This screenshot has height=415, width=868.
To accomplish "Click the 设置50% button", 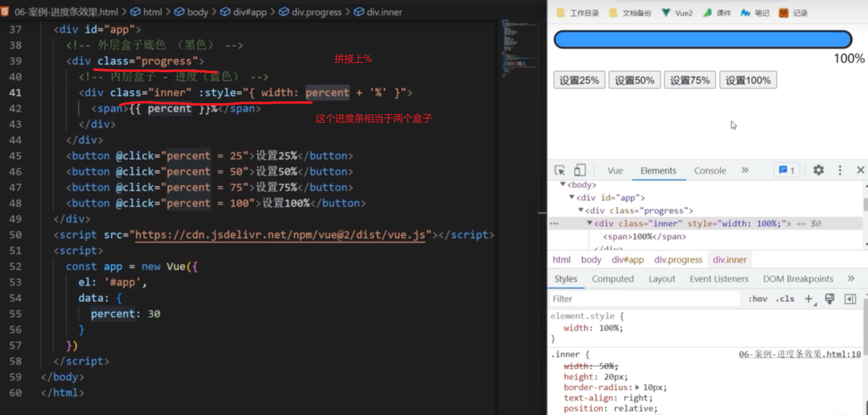I will pos(634,80).
